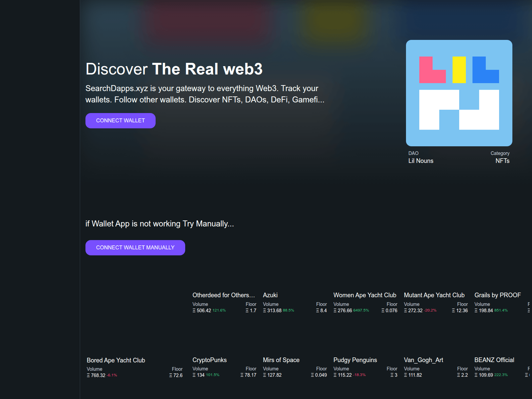The width and height of the screenshot is (532, 399).
Task: Click the CONNECT WALLET MANUALLY button
Action: (135, 247)
